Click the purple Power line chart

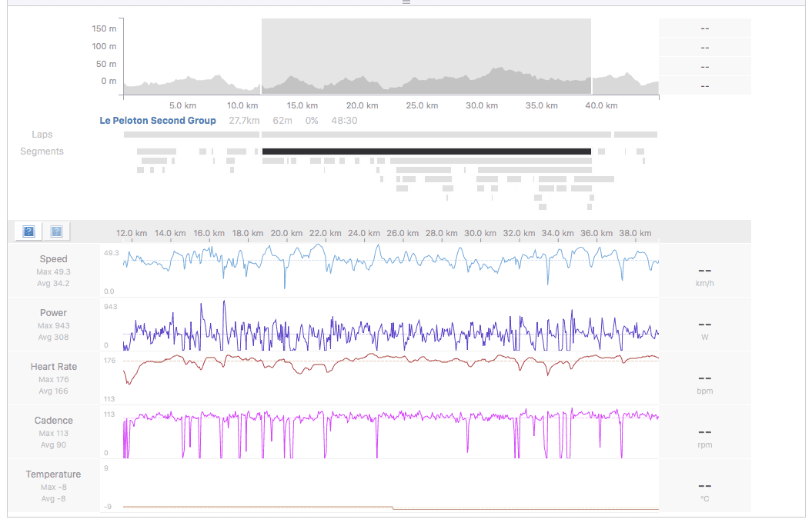pyautogui.click(x=391, y=327)
